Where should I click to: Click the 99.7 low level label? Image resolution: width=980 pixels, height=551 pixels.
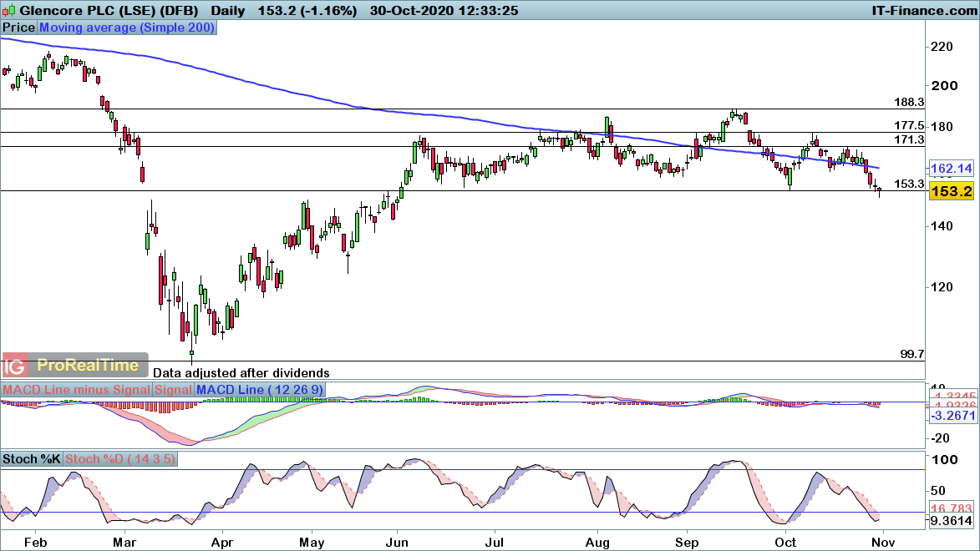[911, 354]
